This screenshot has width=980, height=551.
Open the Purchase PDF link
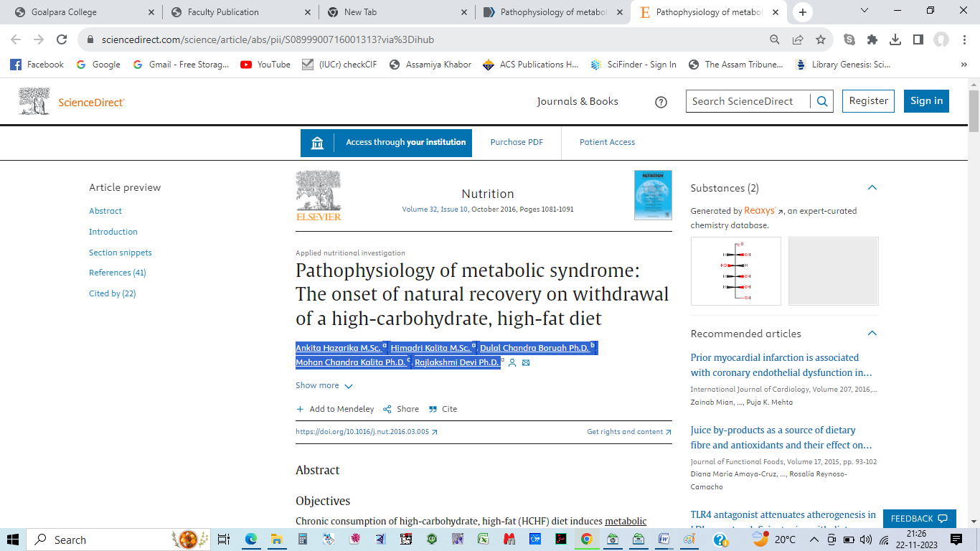[517, 142]
